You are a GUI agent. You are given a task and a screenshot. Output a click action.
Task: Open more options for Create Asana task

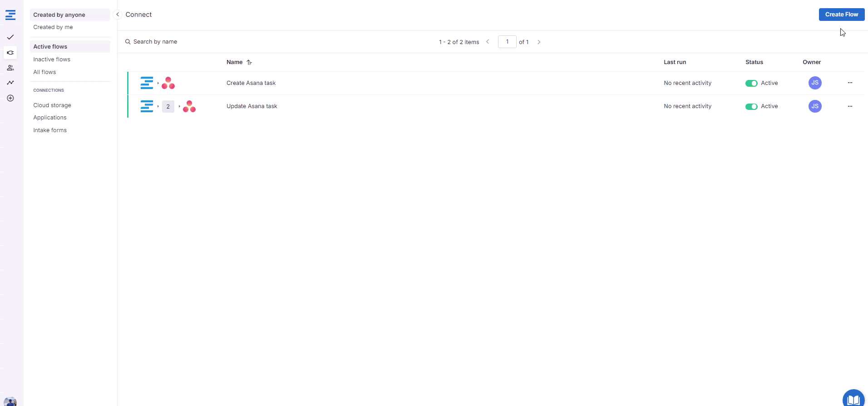click(x=850, y=83)
